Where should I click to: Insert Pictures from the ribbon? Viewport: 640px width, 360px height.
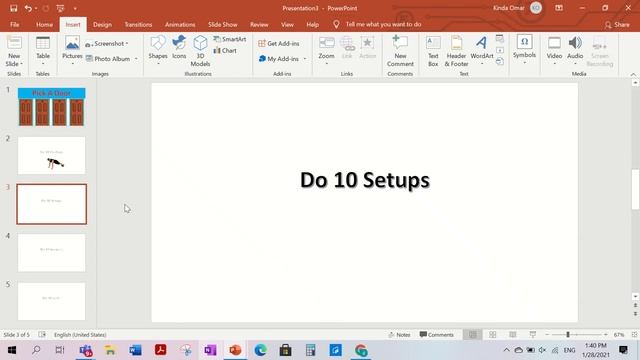pyautogui.click(x=72, y=51)
